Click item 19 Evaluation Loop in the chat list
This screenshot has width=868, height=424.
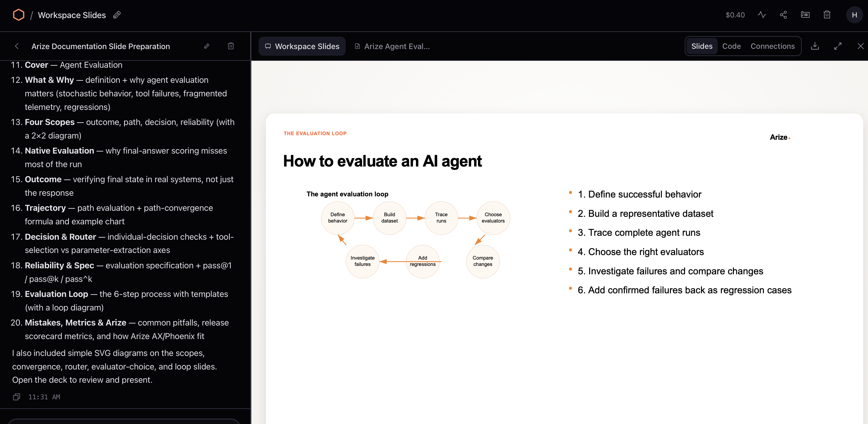point(123,301)
